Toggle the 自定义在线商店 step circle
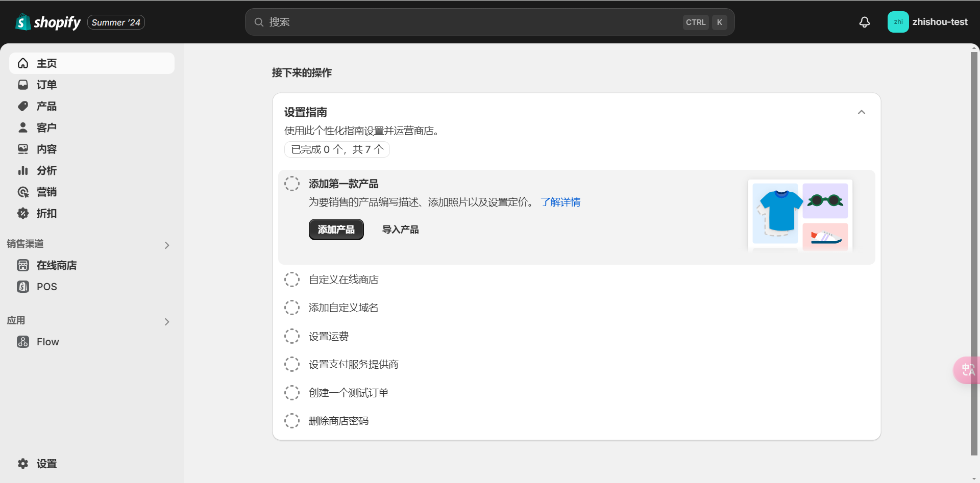This screenshot has width=980, height=483. [x=292, y=279]
